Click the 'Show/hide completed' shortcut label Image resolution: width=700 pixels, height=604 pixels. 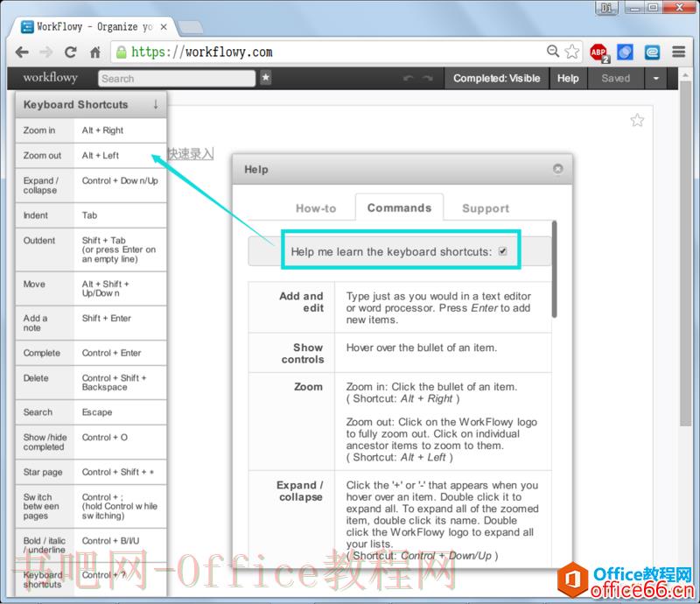coord(45,442)
